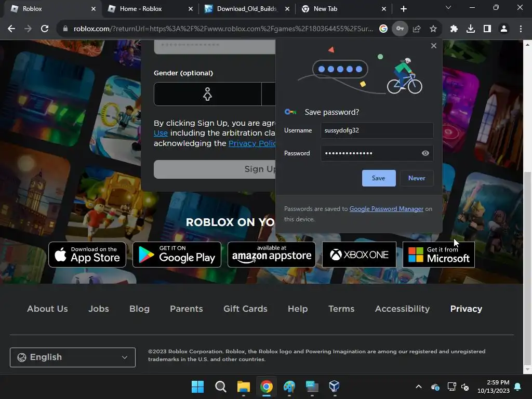Open the Help footer link
This screenshot has height=399, width=532.
click(298, 309)
